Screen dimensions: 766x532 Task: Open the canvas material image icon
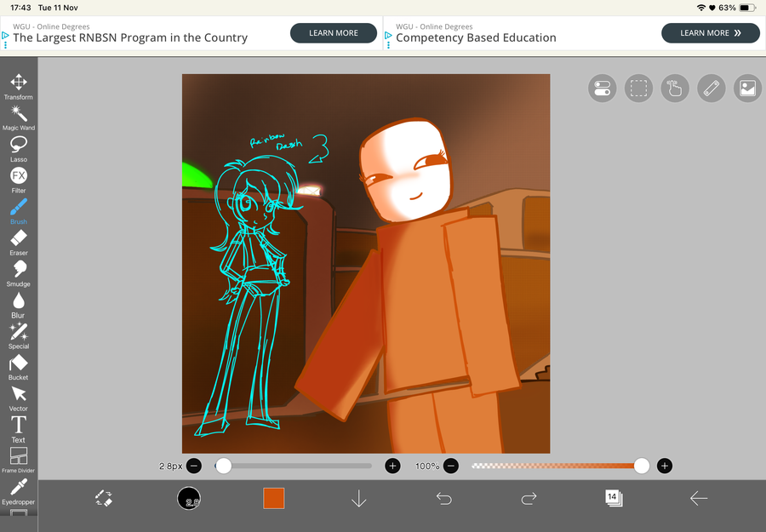pos(747,89)
